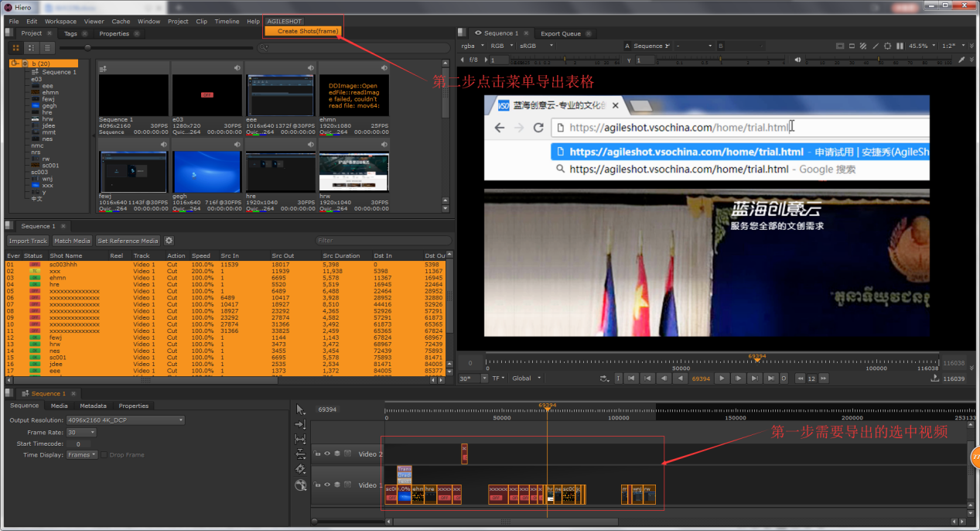This screenshot has height=531, width=980.
Task: Open the AGILESHOT menu
Action: pos(284,22)
